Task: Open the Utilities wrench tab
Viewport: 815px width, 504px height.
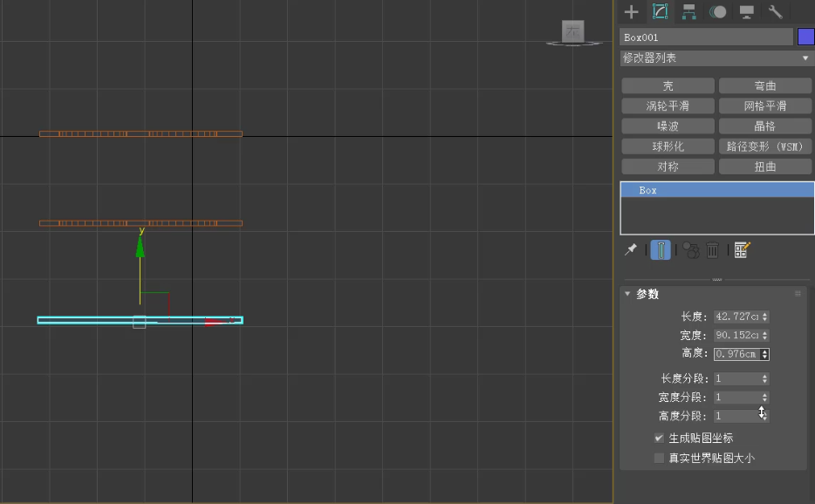Action: pos(775,11)
